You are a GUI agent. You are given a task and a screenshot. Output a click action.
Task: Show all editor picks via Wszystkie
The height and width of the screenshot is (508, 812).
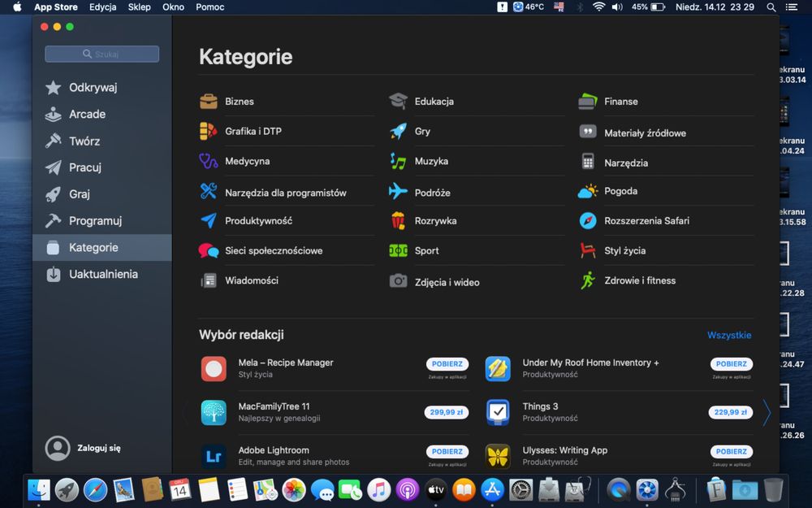(729, 335)
